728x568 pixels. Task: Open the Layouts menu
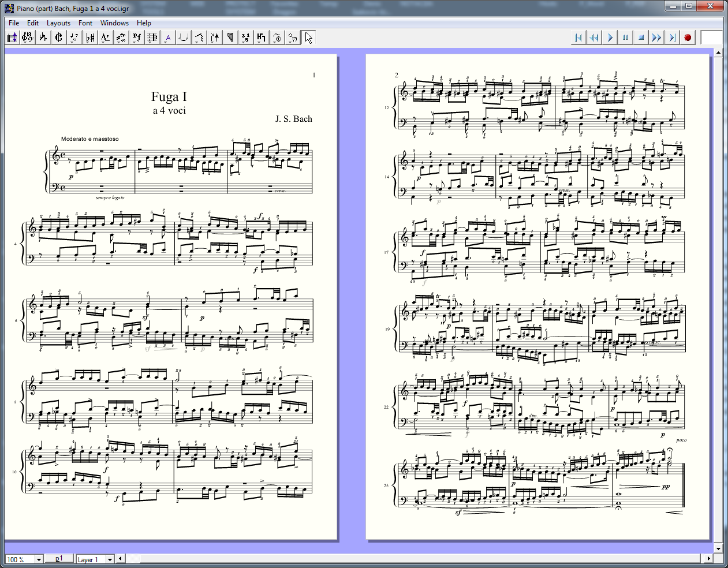click(x=58, y=23)
